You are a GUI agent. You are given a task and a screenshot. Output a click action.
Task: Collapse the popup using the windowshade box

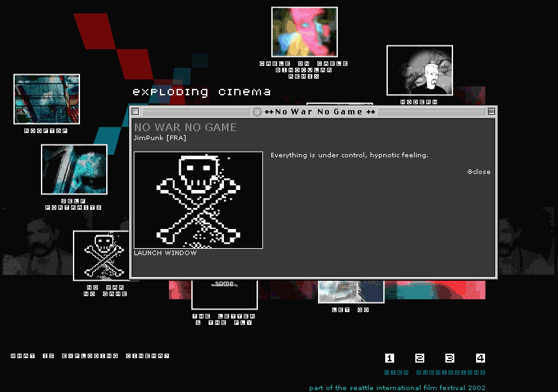coord(491,112)
